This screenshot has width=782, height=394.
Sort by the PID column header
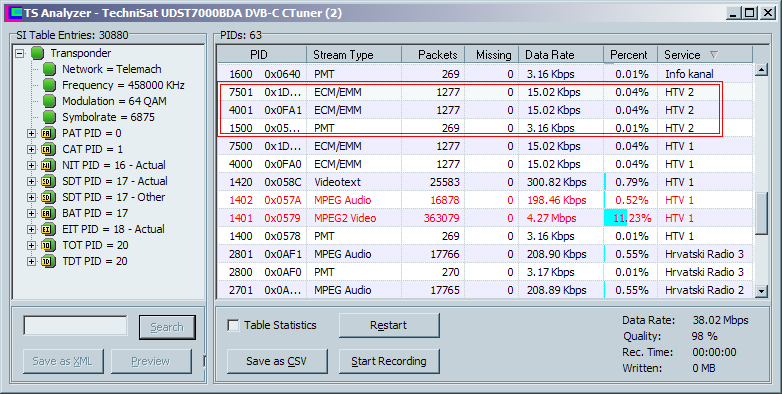click(262, 55)
